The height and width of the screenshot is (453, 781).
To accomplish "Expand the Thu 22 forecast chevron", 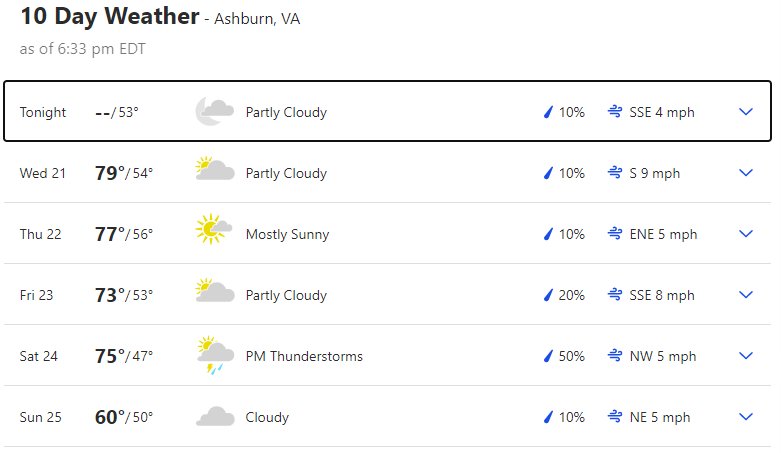I will (x=746, y=234).
